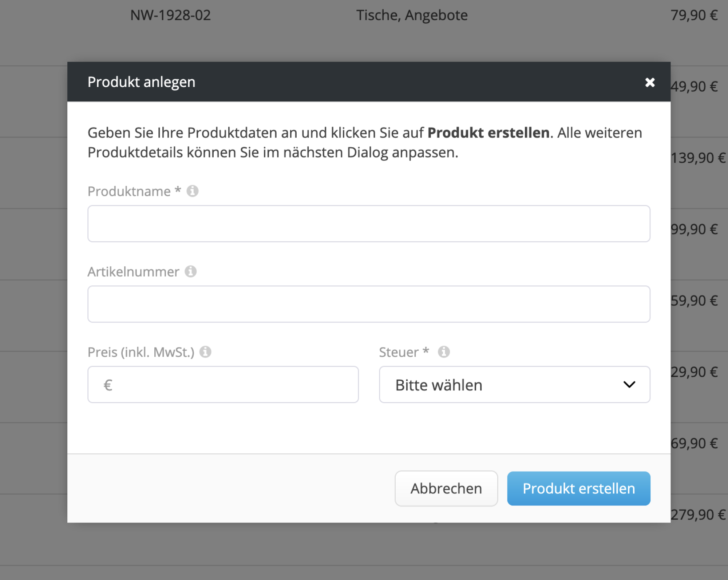The image size is (728, 580).
Task: Click the info icon beside Steuer
Action: coord(444,351)
